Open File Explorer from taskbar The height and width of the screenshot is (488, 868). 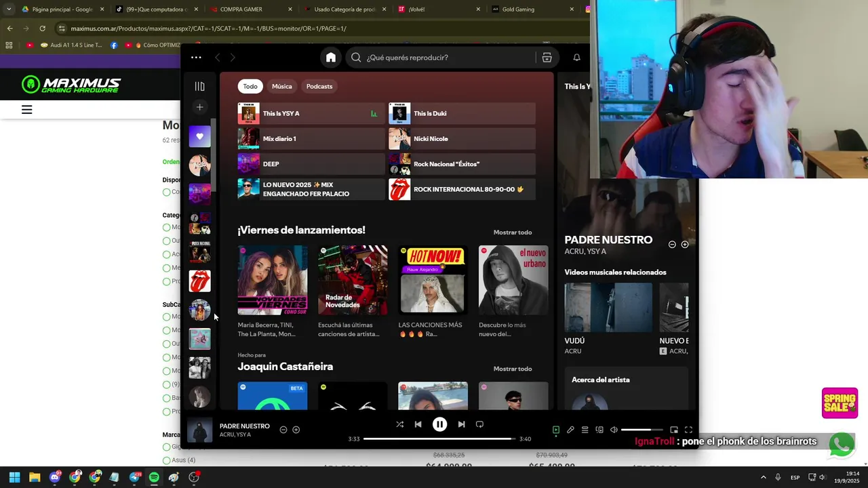tap(35, 477)
